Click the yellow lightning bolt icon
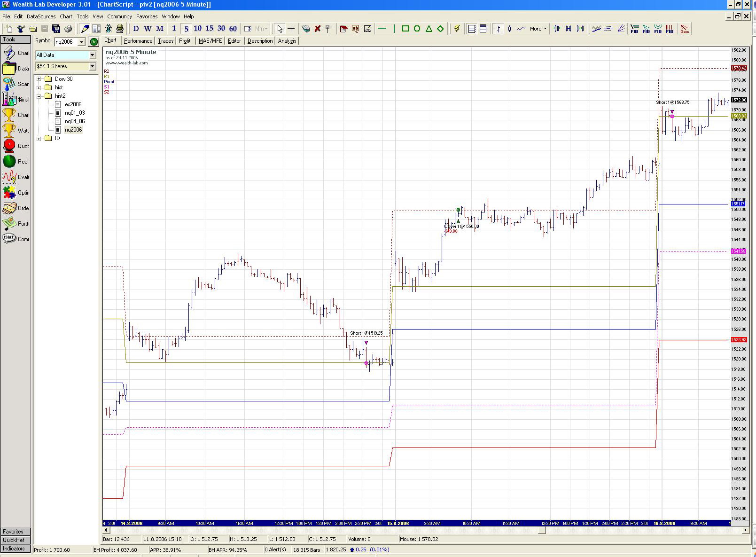The height and width of the screenshot is (557, 756). (457, 29)
